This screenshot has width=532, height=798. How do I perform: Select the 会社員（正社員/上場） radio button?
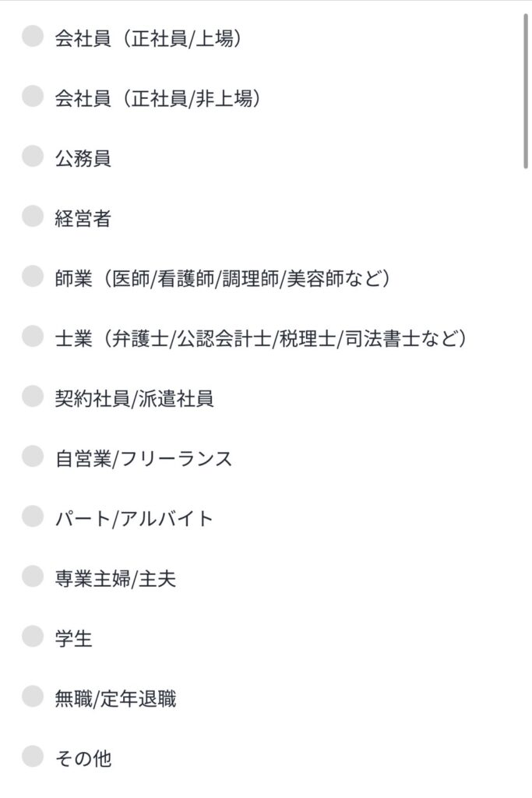(x=33, y=37)
